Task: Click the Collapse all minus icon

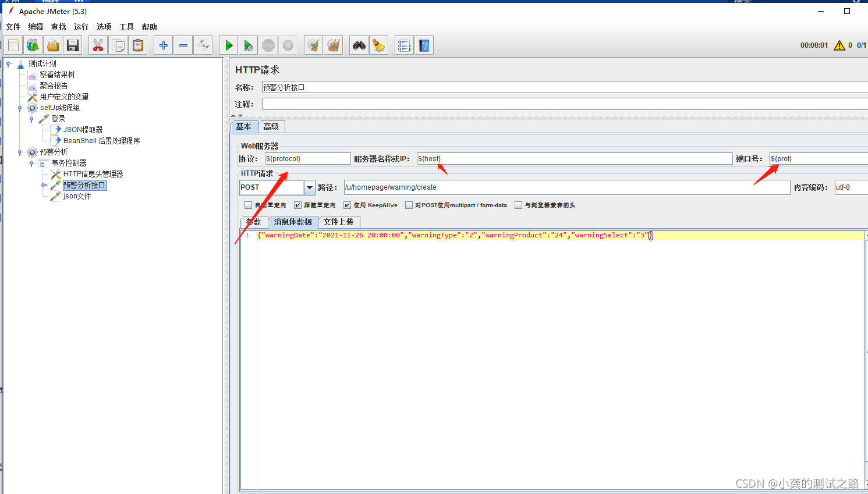Action: [183, 45]
